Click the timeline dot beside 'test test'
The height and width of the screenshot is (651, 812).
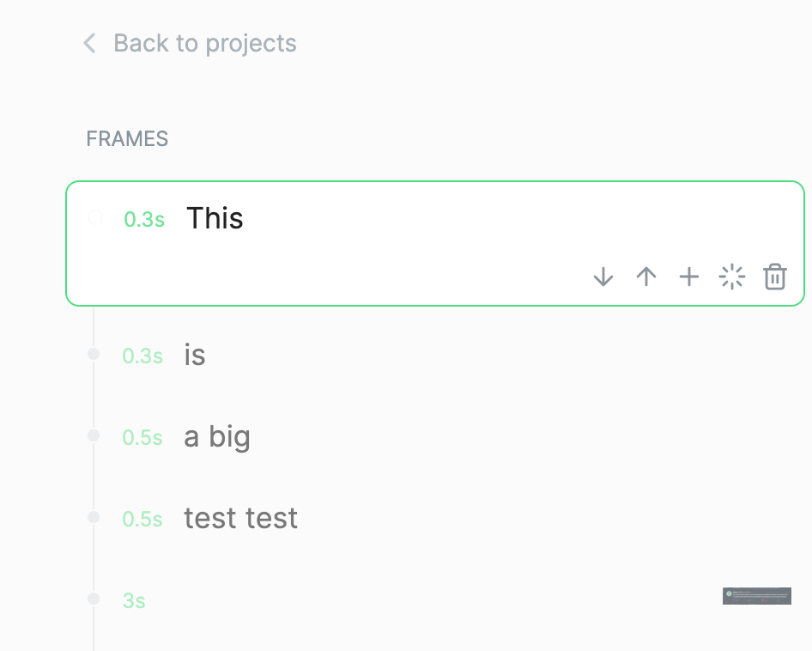coord(94,517)
